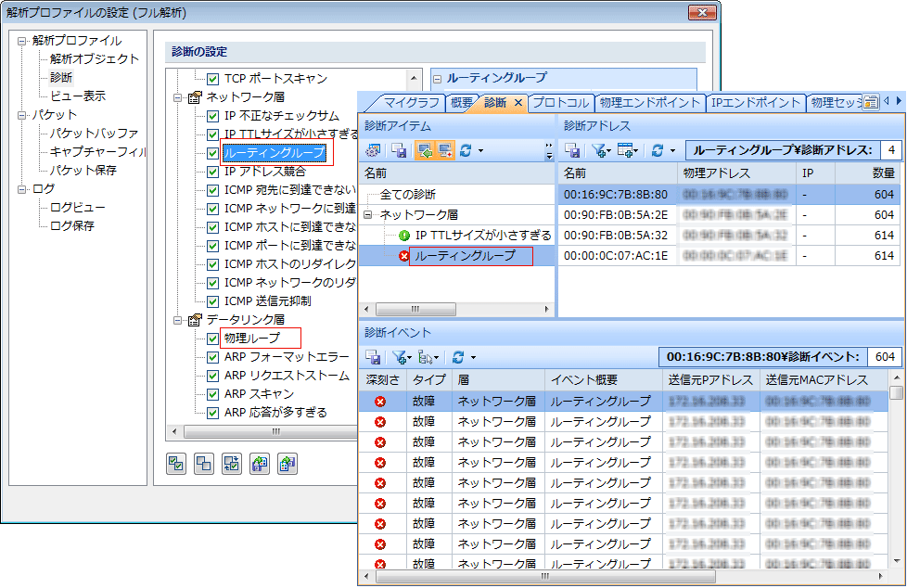Click the save icon in 診断アイテム toolbar

pos(398,150)
